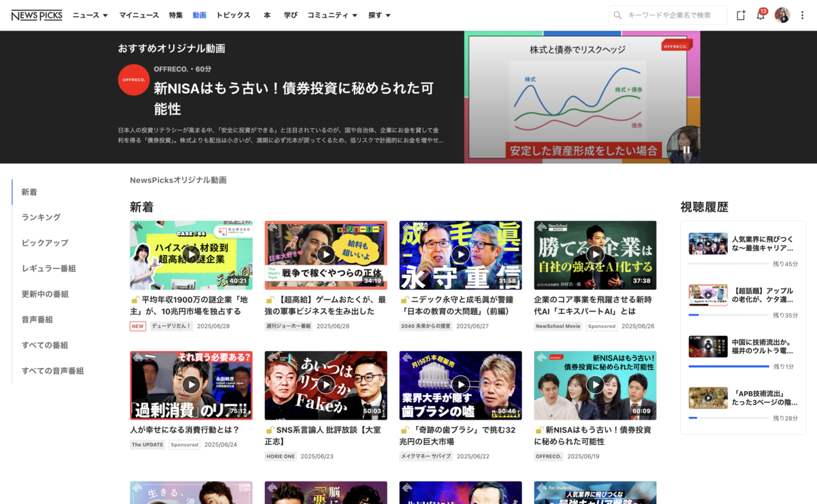Click the OFFRECO. red channel logo

tap(133, 80)
